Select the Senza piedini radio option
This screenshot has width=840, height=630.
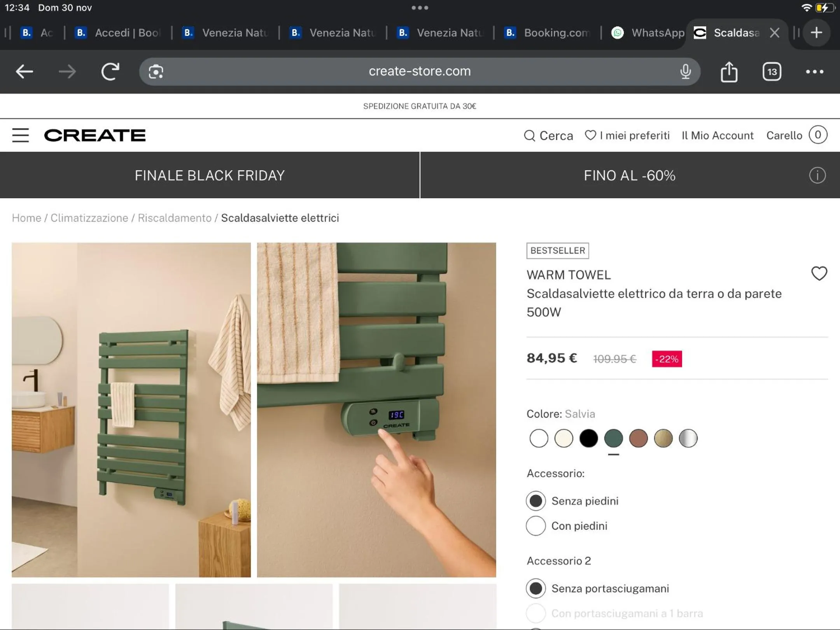click(536, 501)
